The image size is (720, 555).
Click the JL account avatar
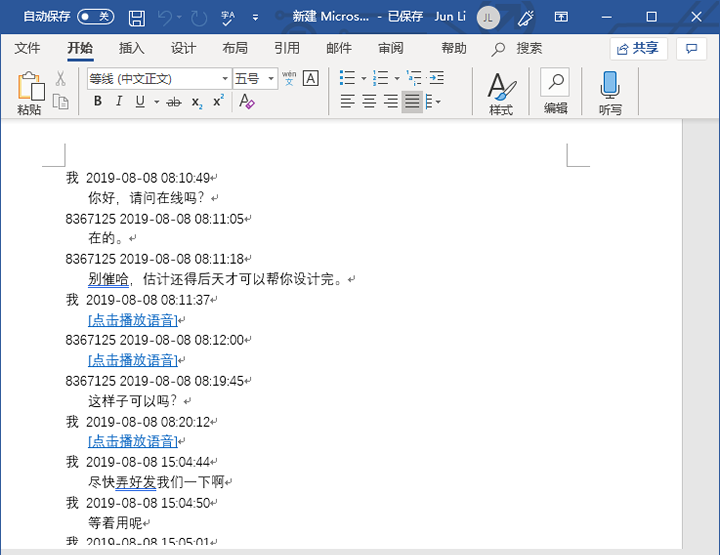[x=488, y=17]
